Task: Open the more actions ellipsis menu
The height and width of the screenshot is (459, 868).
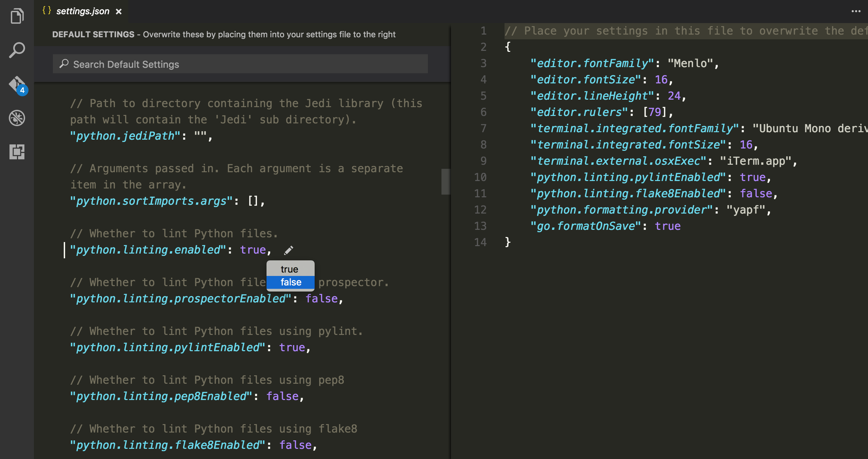Action: point(856,11)
